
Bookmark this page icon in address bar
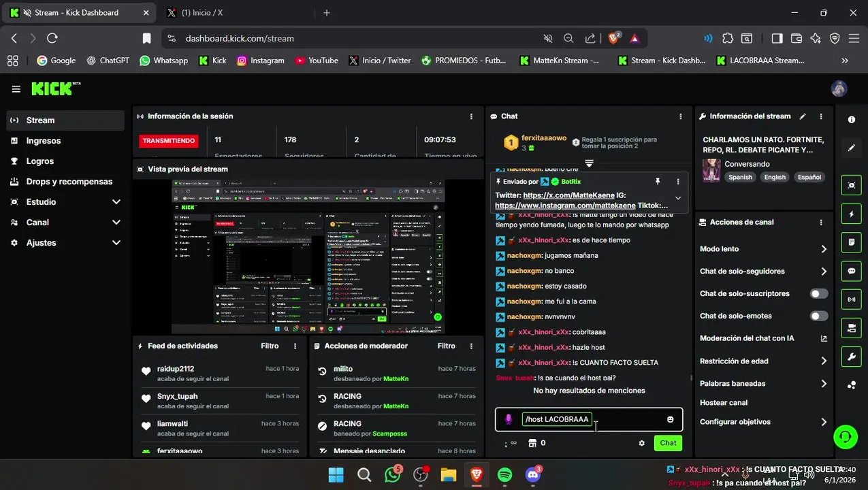click(x=146, y=39)
